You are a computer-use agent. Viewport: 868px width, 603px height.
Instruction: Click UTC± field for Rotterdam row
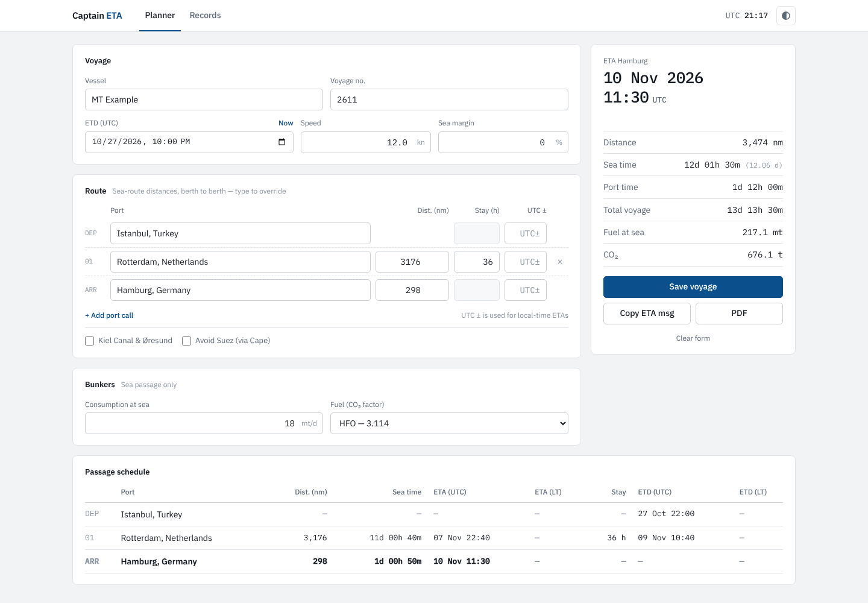pos(526,262)
